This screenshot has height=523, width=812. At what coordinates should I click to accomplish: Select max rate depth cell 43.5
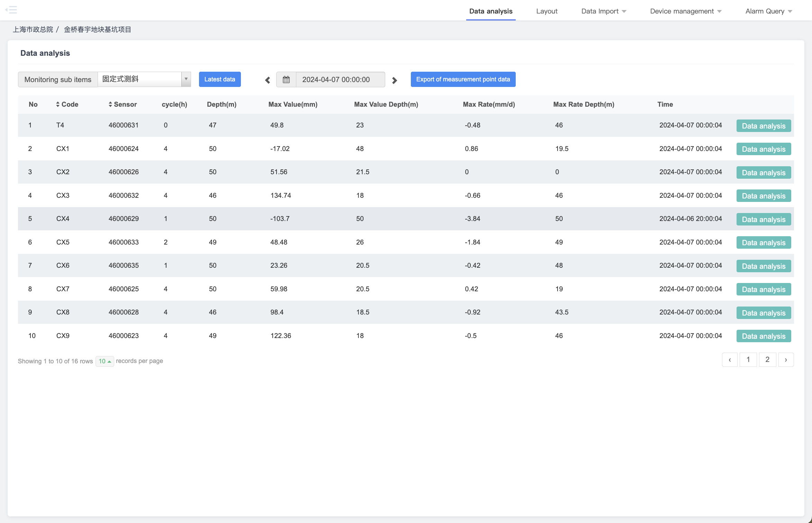click(x=562, y=312)
